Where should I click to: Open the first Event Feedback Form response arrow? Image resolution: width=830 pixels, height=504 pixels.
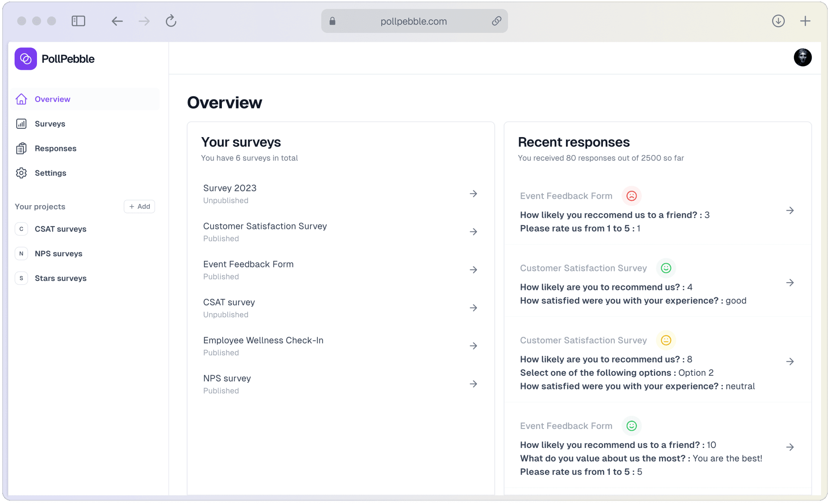coord(790,210)
